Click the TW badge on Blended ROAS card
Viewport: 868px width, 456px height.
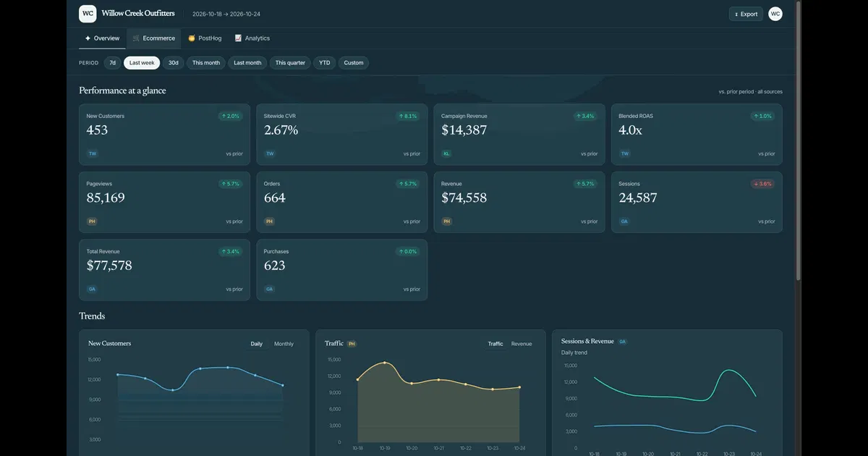pos(624,153)
